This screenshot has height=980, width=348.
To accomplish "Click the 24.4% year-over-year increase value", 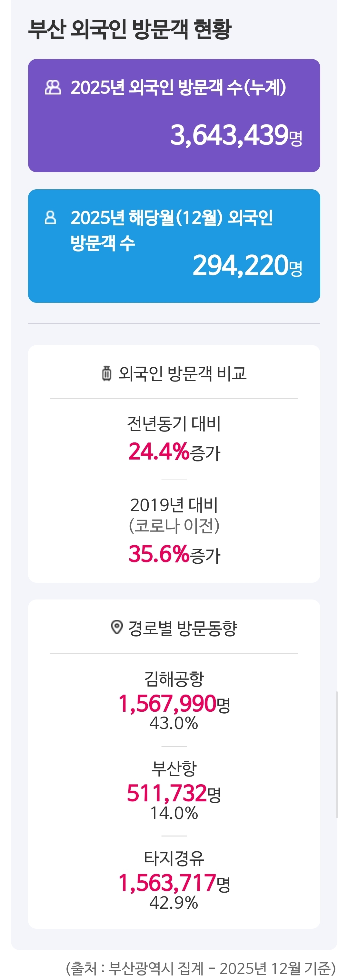I will (159, 451).
